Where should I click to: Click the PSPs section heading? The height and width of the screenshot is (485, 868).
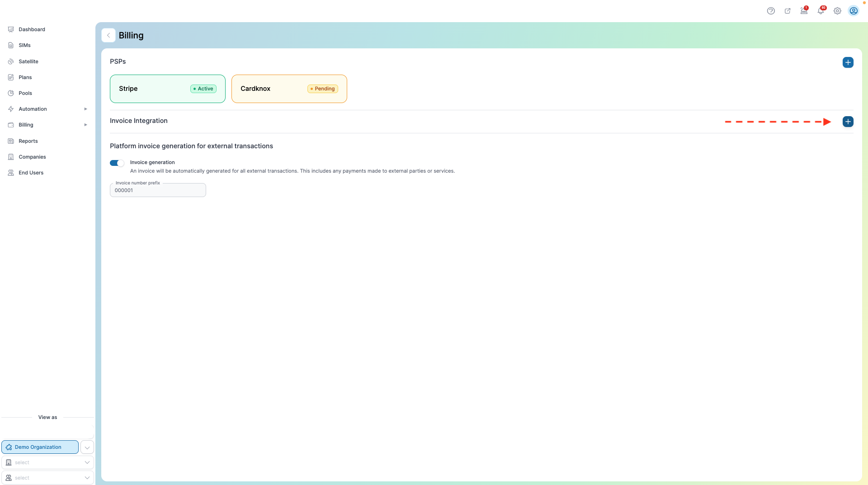click(118, 61)
